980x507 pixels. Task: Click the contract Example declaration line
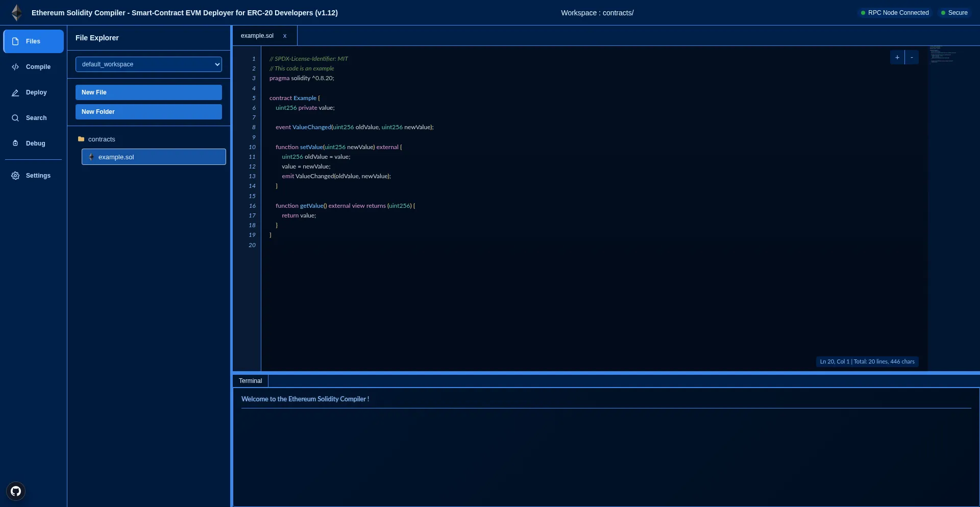[x=295, y=98]
